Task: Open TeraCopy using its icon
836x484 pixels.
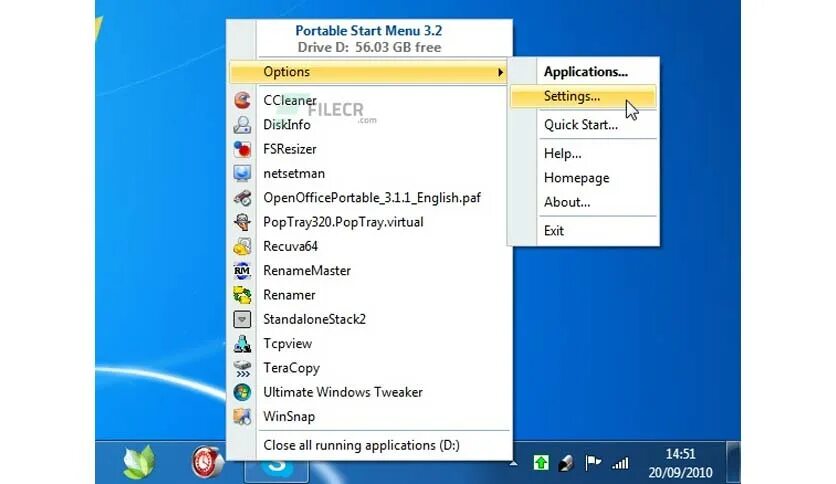Action: click(242, 368)
